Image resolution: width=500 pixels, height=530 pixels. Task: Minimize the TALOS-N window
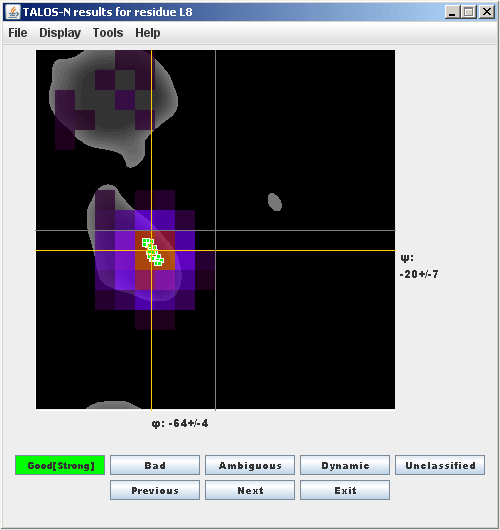tap(452, 12)
